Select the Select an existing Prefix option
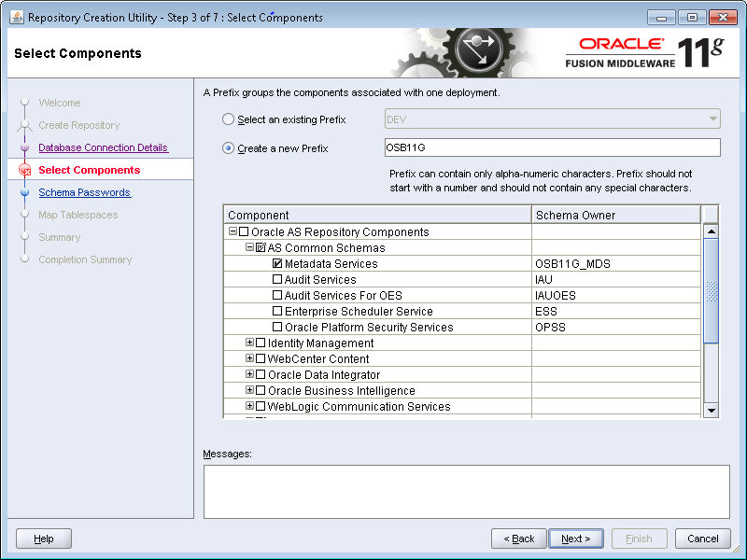The width and height of the screenshot is (747, 560). click(x=226, y=119)
